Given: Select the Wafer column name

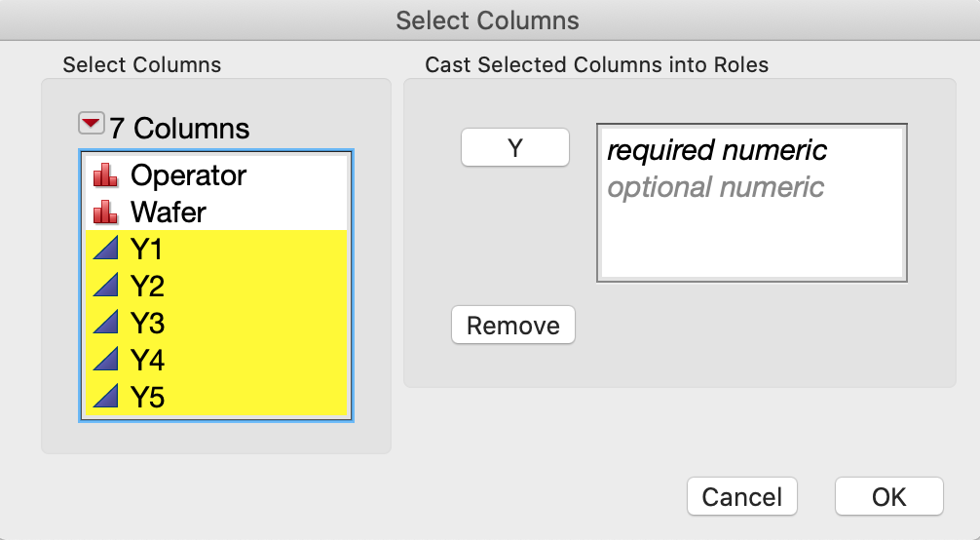Looking at the screenshot, I should tap(169, 212).
